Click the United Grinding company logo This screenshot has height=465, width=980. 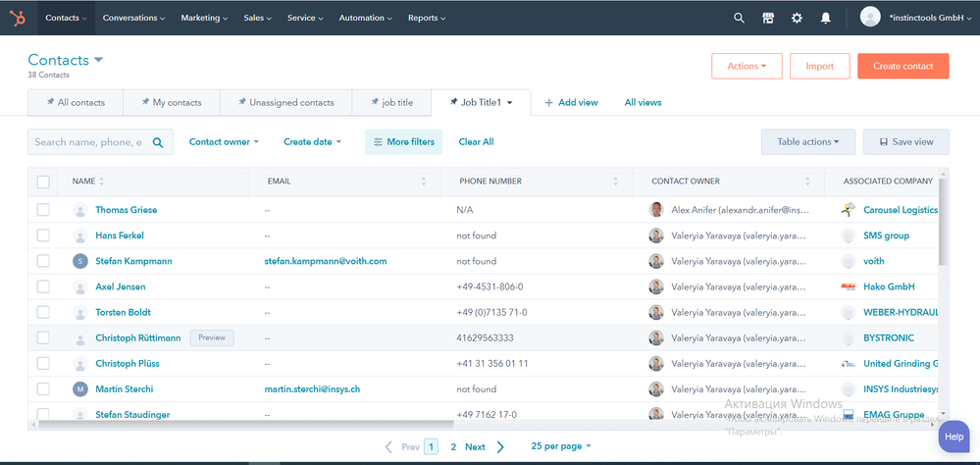click(849, 364)
